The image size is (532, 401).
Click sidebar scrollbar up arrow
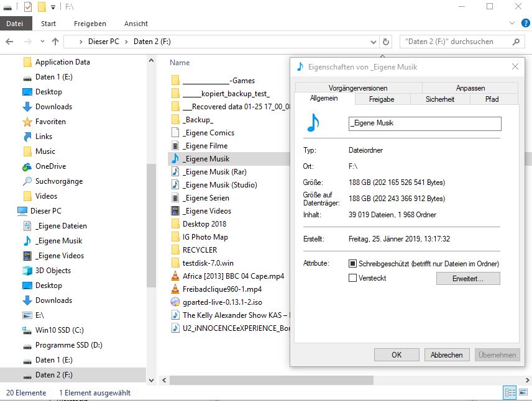151,61
